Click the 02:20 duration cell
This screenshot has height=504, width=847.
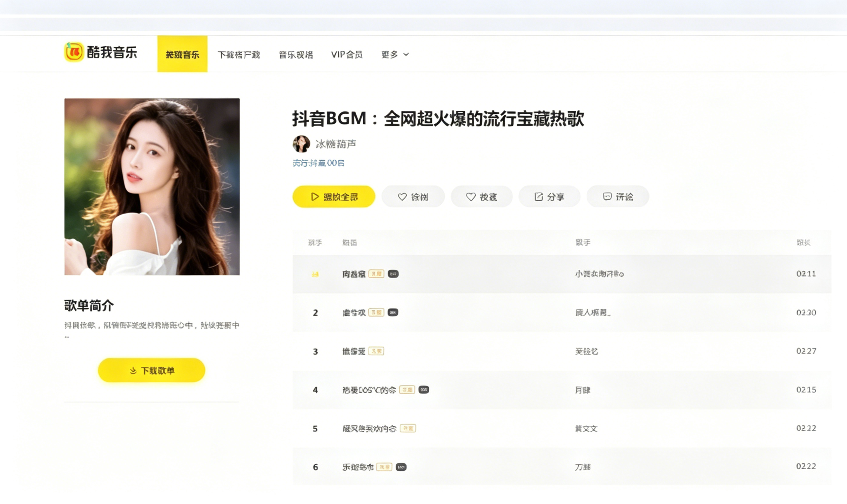[x=806, y=312]
